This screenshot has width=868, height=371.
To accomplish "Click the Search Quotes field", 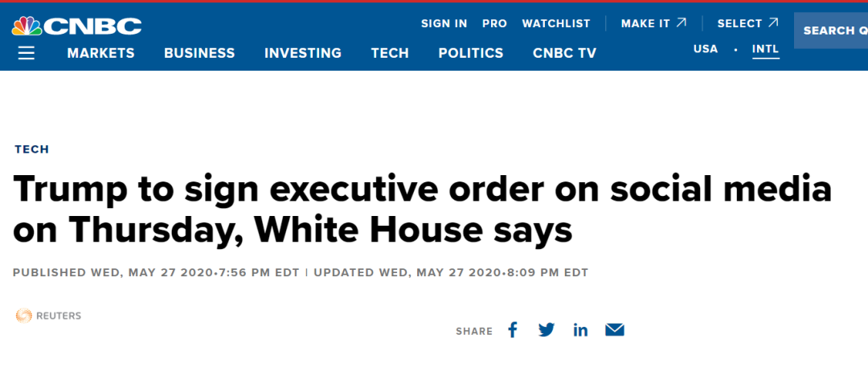I will point(831,31).
